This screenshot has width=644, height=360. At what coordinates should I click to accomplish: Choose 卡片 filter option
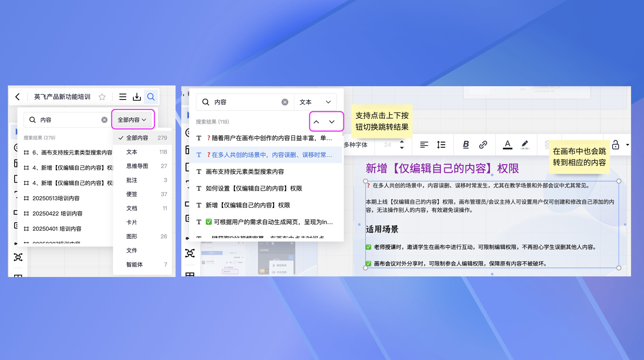coord(142,222)
